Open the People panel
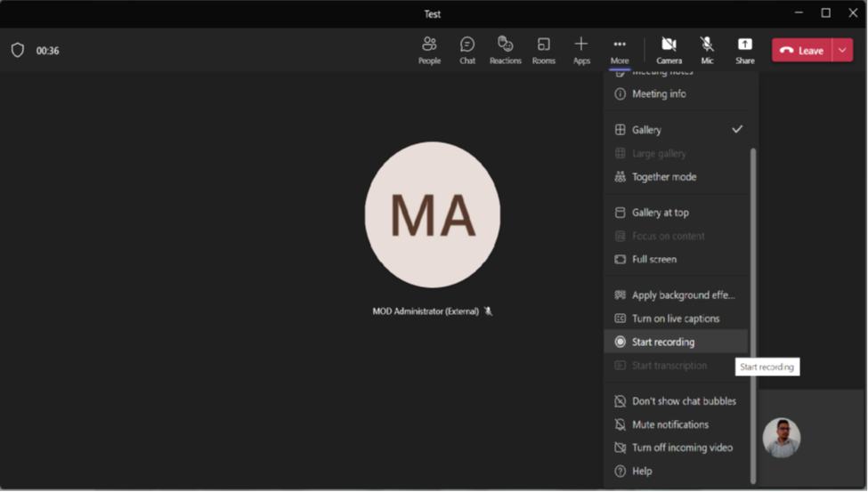The height and width of the screenshot is (492, 868). coord(429,51)
